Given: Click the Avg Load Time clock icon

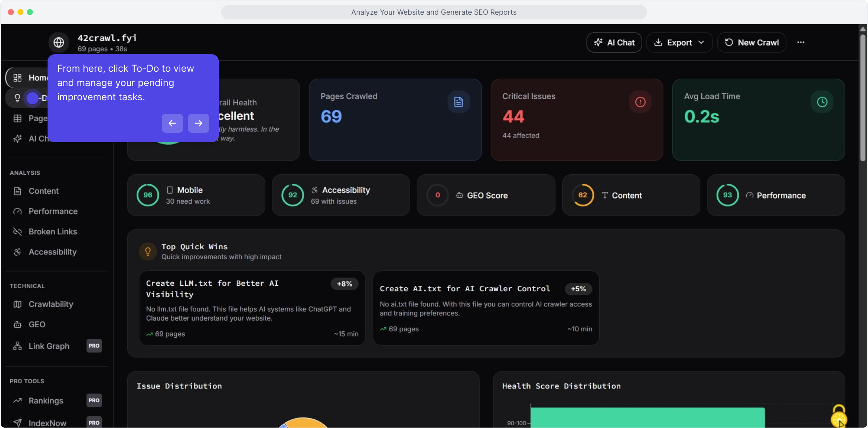Looking at the screenshot, I should pyautogui.click(x=822, y=102).
